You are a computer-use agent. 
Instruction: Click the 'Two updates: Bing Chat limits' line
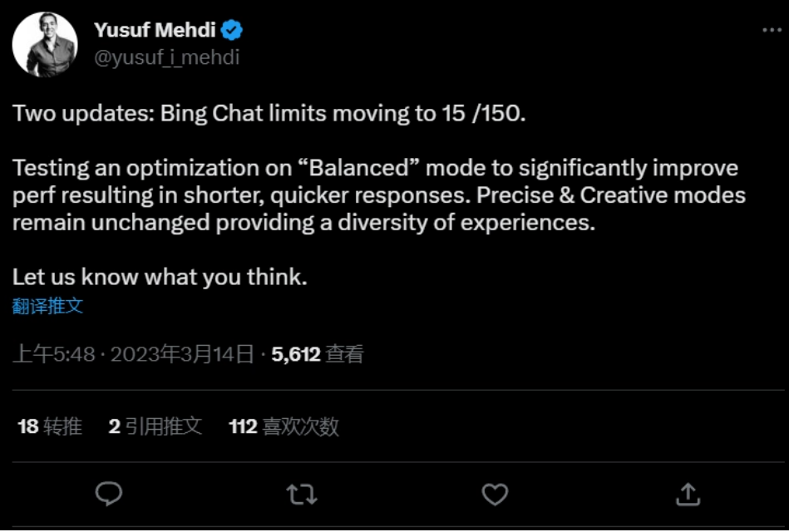click(269, 113)
